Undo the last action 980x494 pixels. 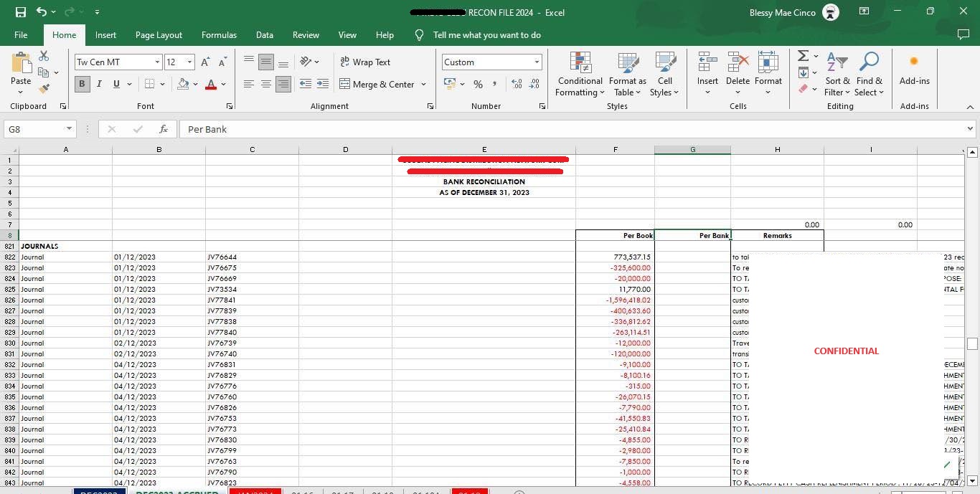(x=42, y=12)
